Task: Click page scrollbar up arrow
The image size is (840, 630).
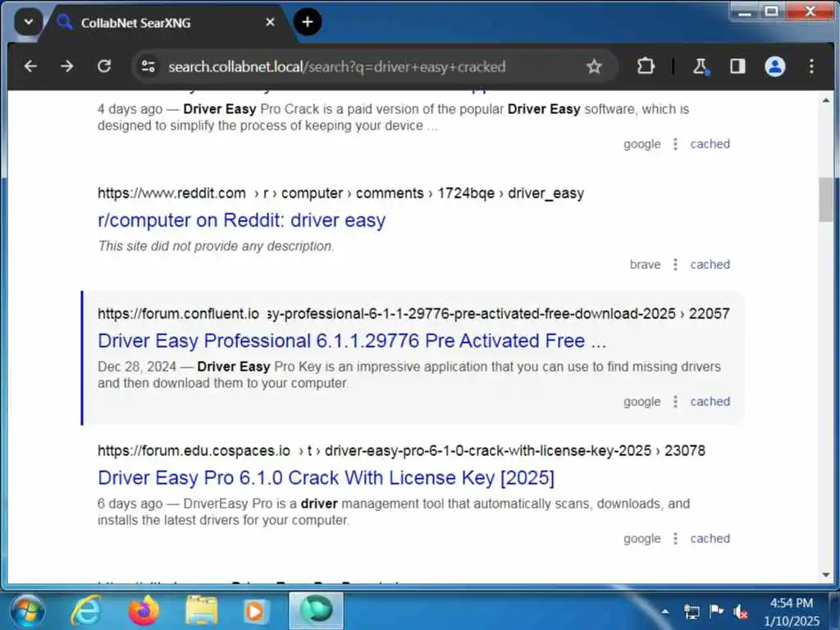Action: 825,100
